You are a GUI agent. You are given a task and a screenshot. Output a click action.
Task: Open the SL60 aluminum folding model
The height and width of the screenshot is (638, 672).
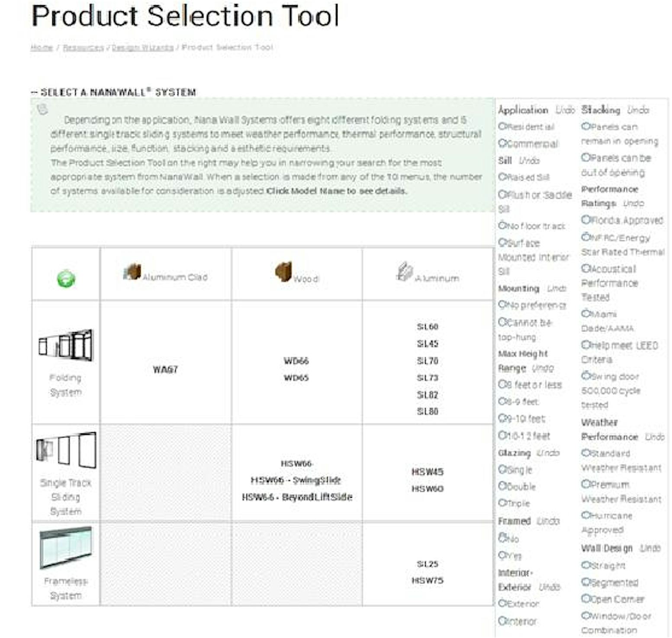tap(428, 327)
